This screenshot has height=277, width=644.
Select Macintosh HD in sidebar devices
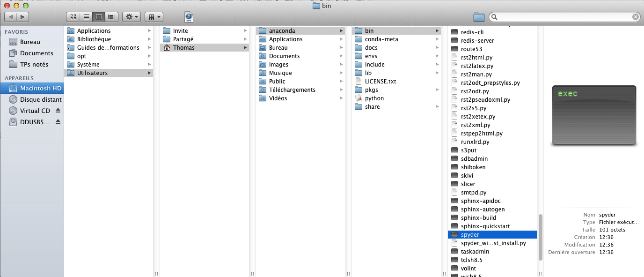[32, 88]
